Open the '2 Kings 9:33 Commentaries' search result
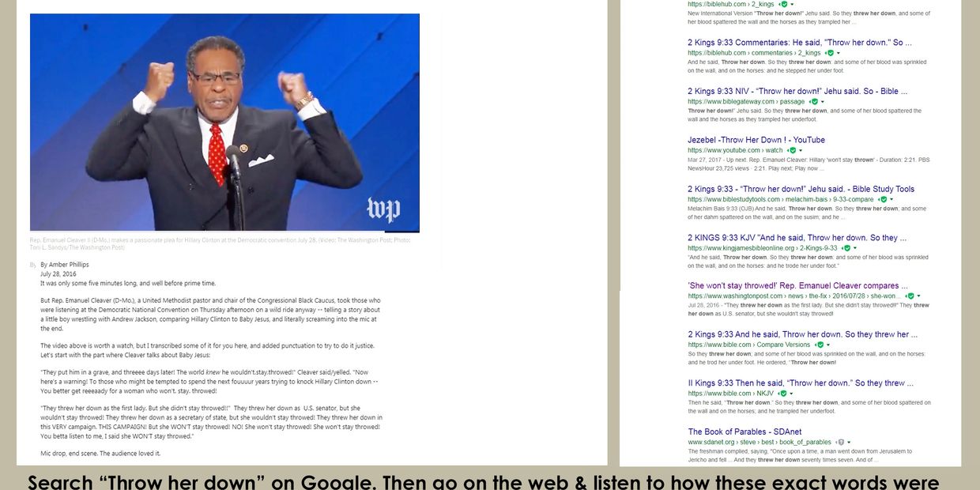Screen dimensions: 980x490 (800, 43)
